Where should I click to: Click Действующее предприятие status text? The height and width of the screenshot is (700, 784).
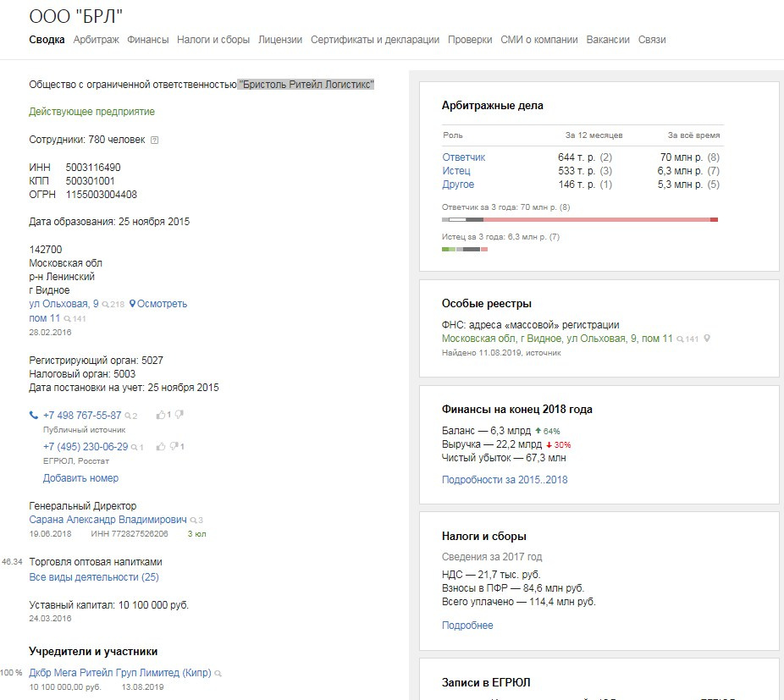91,112
